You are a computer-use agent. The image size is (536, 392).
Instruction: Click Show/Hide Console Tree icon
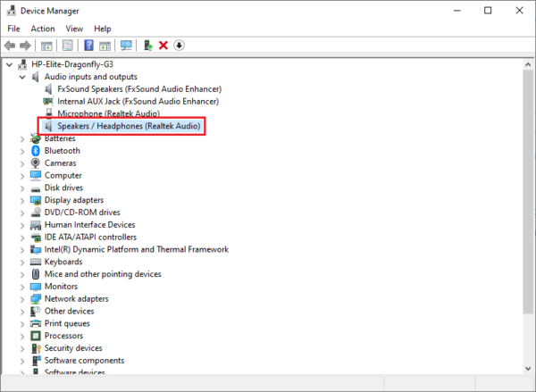[x=46, y=46]
